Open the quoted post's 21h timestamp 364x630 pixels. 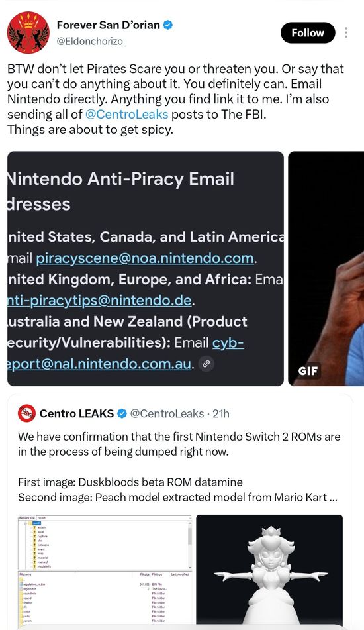[x=221, y=413]
